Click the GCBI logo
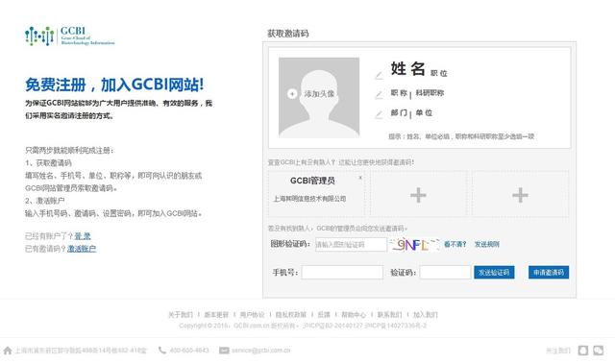 click(x=69, y=36)
